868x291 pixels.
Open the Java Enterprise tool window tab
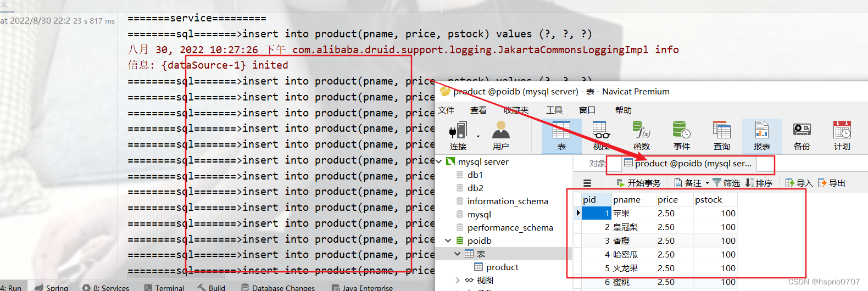pos(363,287)
